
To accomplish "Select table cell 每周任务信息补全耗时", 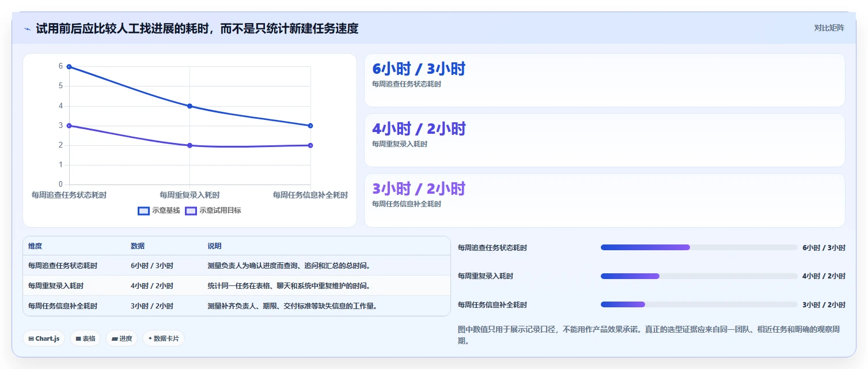I will point(63,306).
